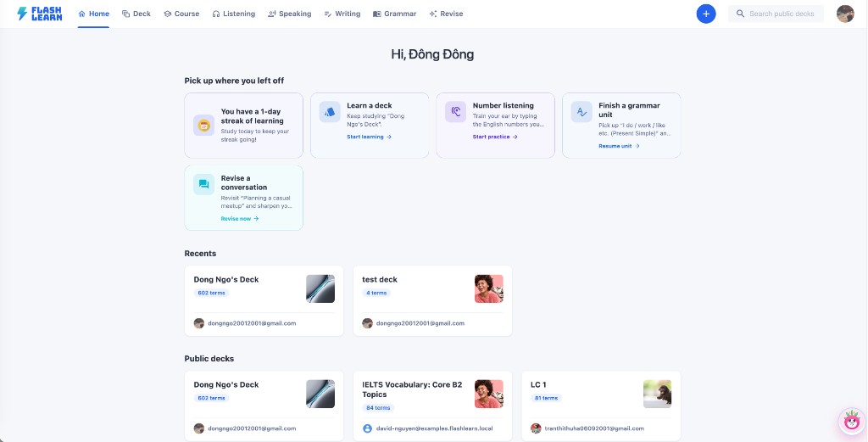Click Dong Ngo's Deck thumbnail in Public decks
This screenshot has height=442, width=868.
coord(320,394)
